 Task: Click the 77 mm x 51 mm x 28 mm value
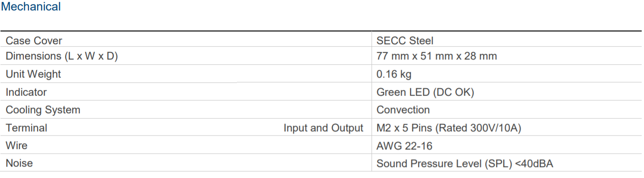tap(437, 56)
